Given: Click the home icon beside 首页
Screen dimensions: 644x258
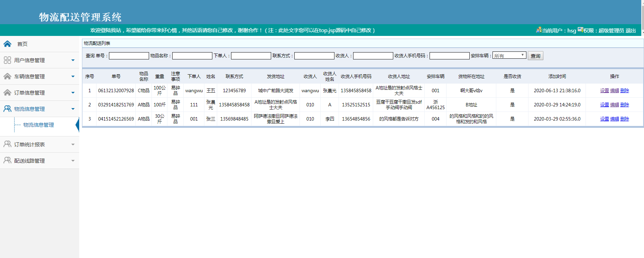Looking at the screenshot, I should click(x=7, y=44).
